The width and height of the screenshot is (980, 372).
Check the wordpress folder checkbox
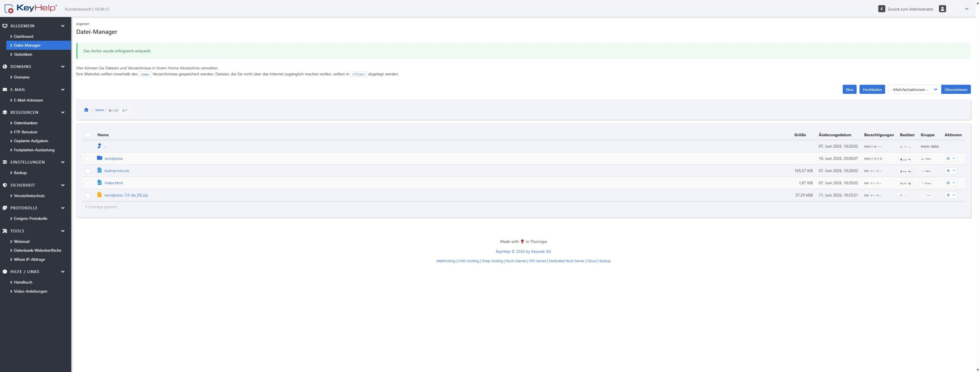88,158
